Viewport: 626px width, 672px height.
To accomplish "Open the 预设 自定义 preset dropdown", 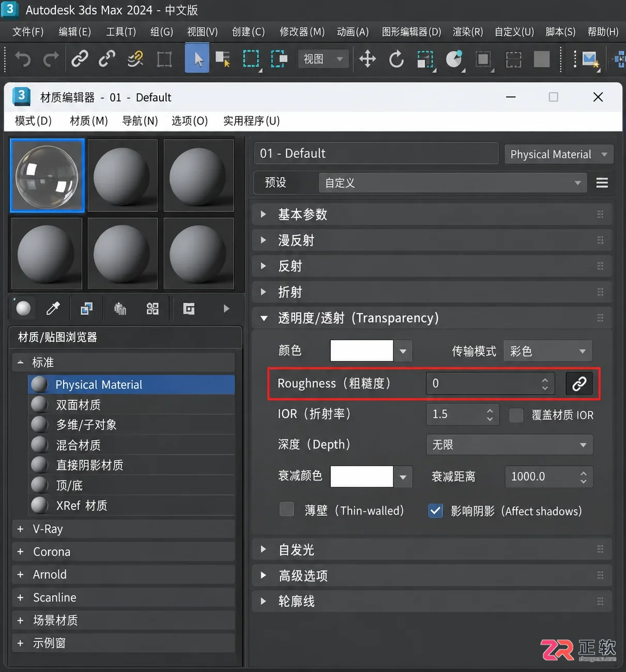I will click(x=452, y=183).
